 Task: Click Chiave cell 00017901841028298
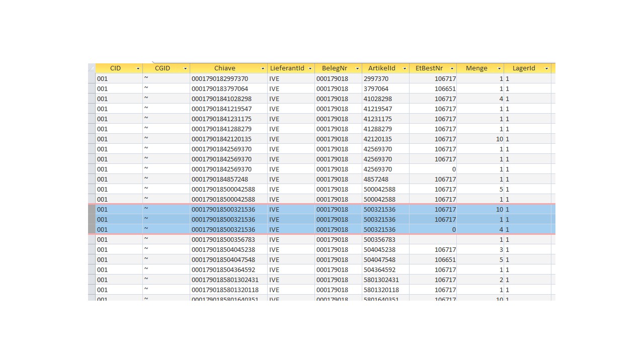pyautogui.click(x=228, y=99)
